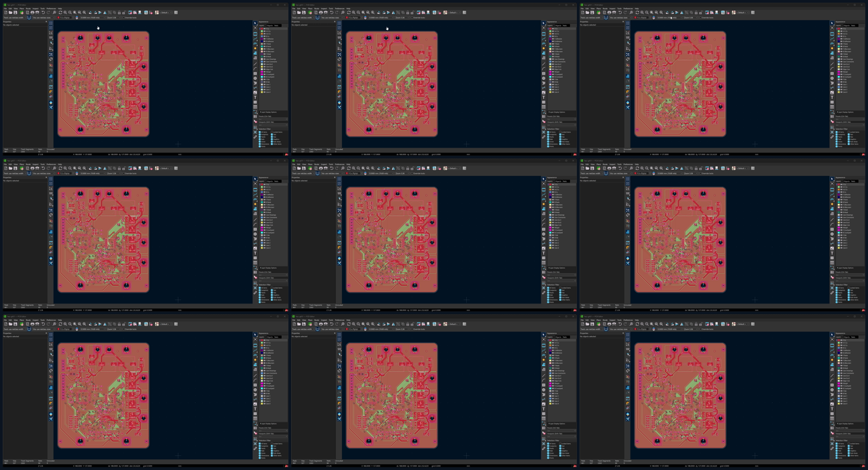Click B.Cu layer color swatch in the center window
Image resolution: width=868 pixels, height=470 pixels.
tap(550, 192)
